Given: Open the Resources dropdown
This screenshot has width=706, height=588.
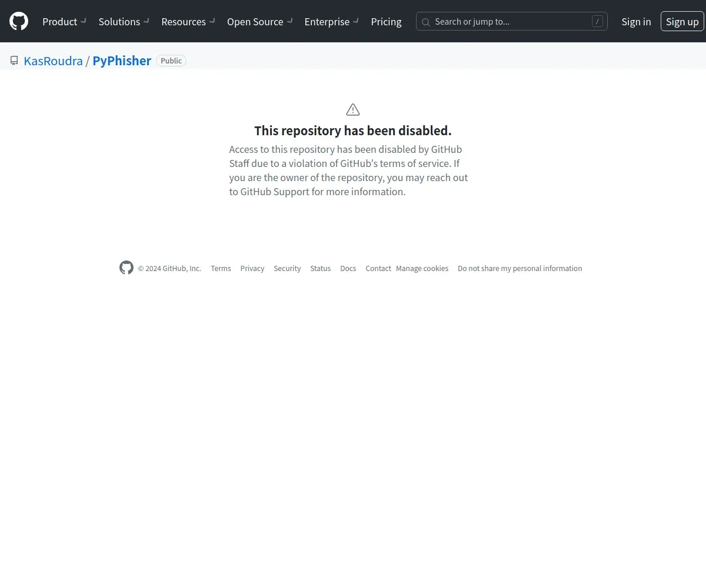Looking at the screenshot, I should click(188, 22).
